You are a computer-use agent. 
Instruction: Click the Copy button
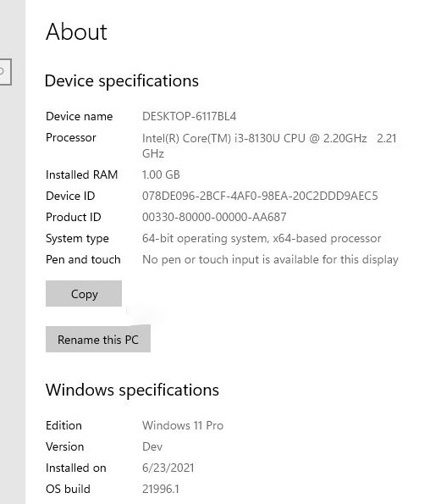point(84,293)
